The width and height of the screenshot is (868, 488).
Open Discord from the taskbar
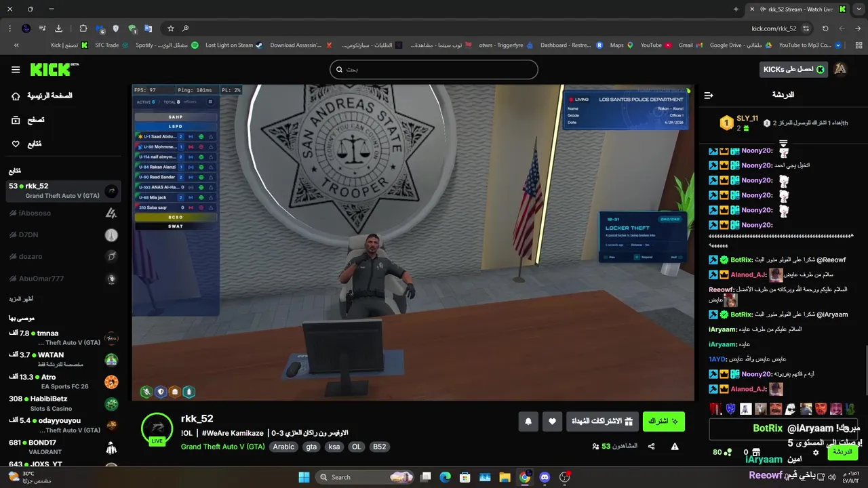(x=544, y=477)
